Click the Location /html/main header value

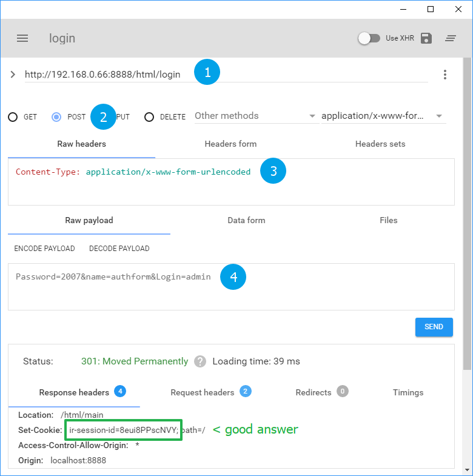pos(82,415)
